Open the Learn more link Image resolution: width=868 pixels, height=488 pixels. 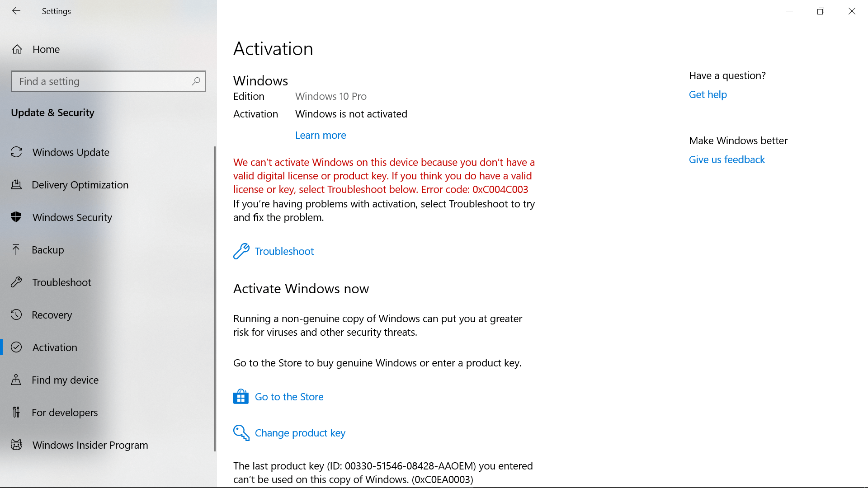point(321,135)
